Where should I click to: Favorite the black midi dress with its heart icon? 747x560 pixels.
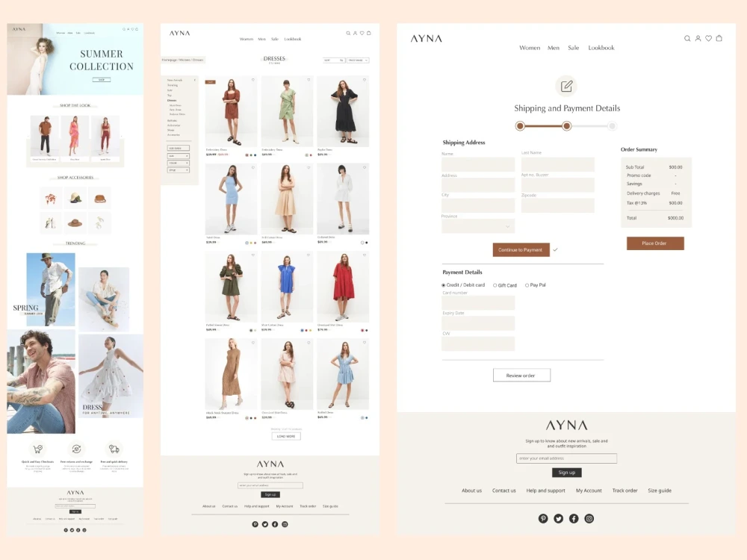tap(365, 80)
